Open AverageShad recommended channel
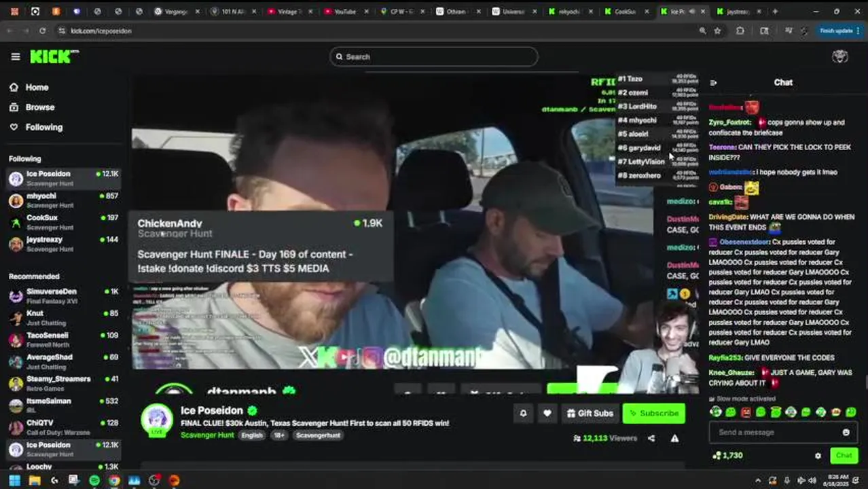 pos(64,361)
